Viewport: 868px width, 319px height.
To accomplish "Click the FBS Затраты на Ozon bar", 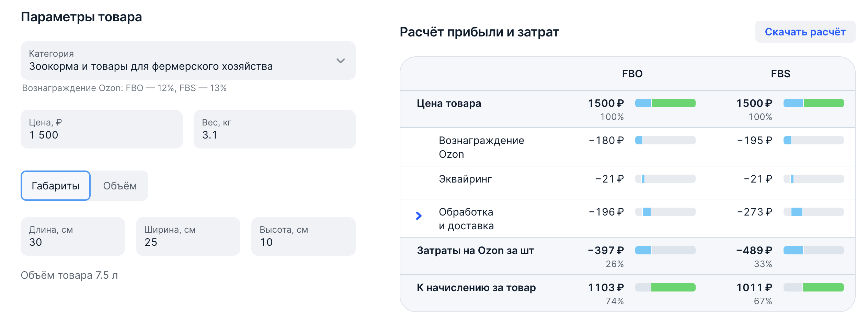I will [814, 250].
